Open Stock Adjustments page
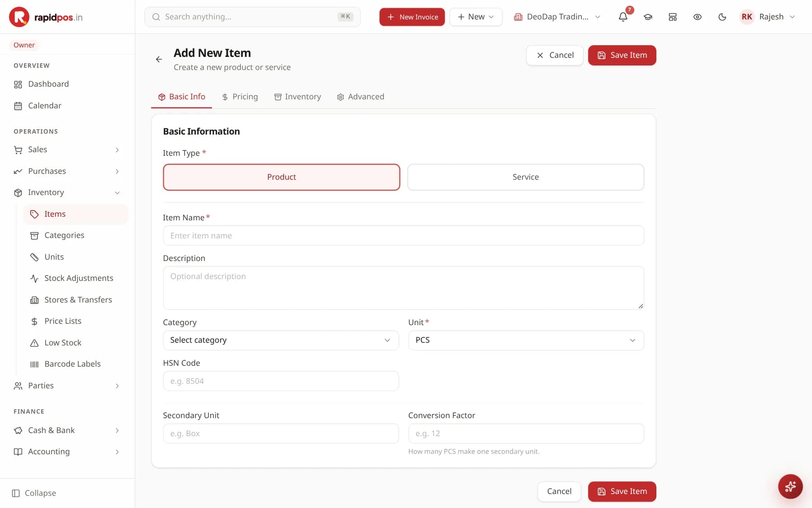The height and width of the screenshot is (508, 812). [x=76, y=278]
